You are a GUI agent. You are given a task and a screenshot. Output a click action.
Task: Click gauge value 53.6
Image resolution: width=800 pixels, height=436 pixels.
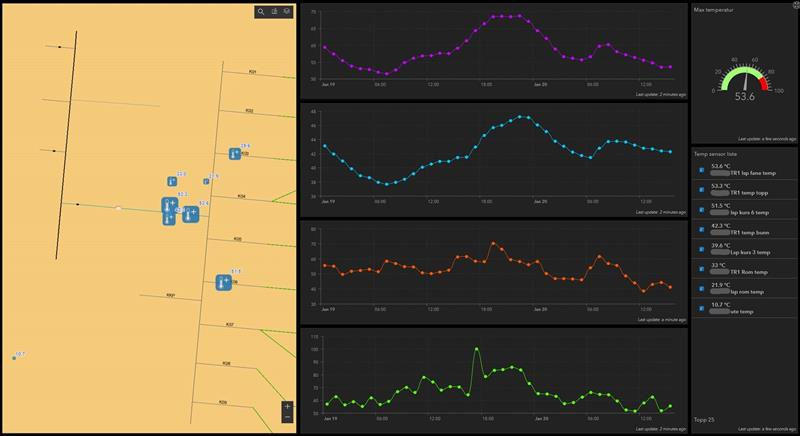(744, 96)
